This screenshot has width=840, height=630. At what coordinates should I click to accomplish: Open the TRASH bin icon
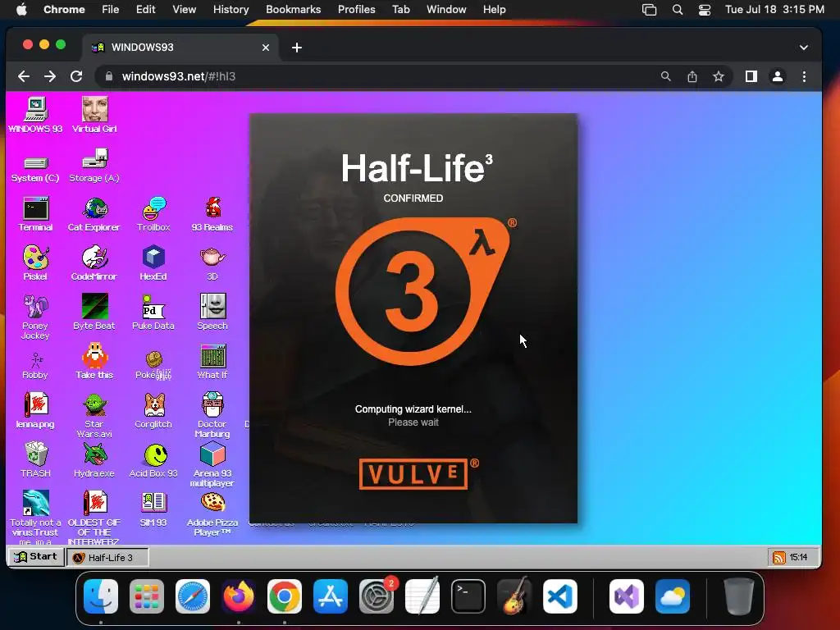35,459
